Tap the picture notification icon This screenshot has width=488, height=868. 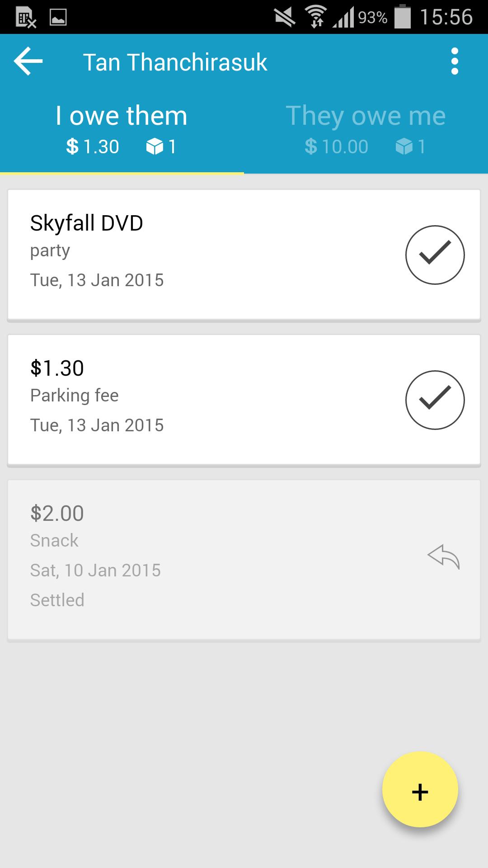pyautogui.click(x=58, y=18)
